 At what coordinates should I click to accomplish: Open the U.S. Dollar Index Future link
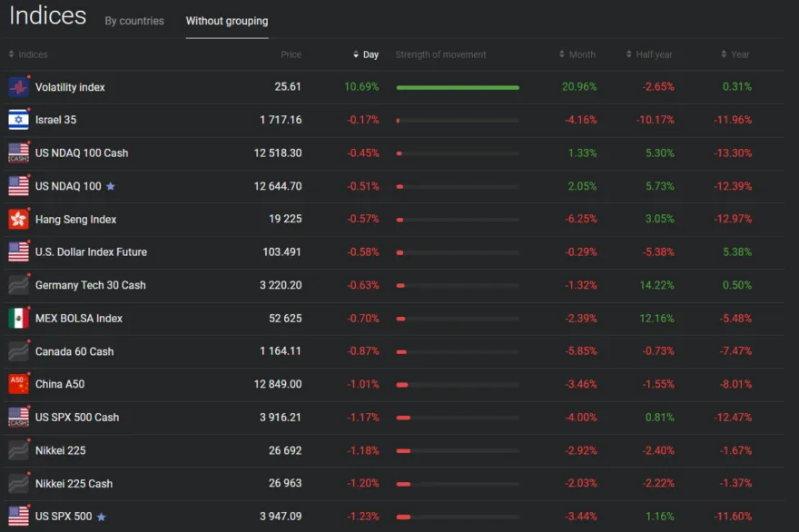pos(91,252)
